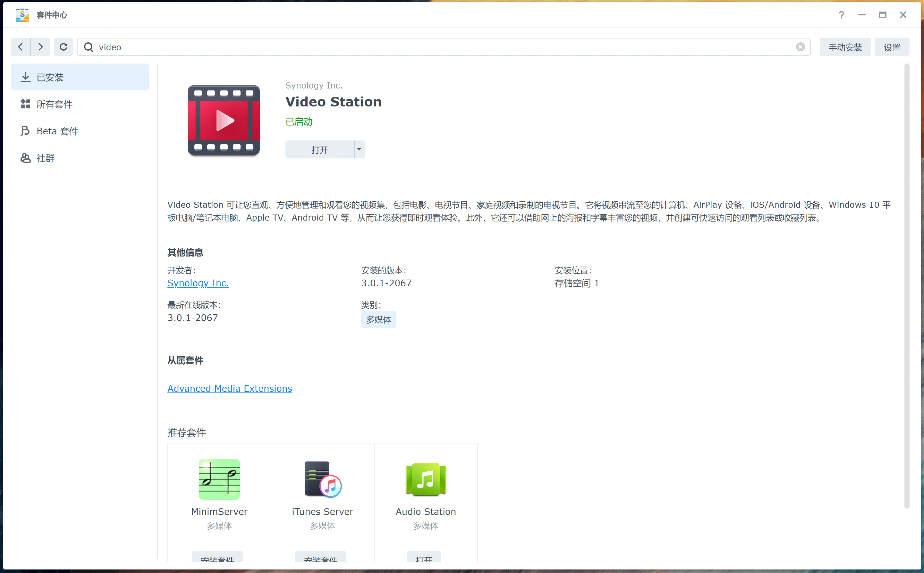924x573 pixels.
Task: Click the 推荐套件 heading
Action: (x=186, y=433)
